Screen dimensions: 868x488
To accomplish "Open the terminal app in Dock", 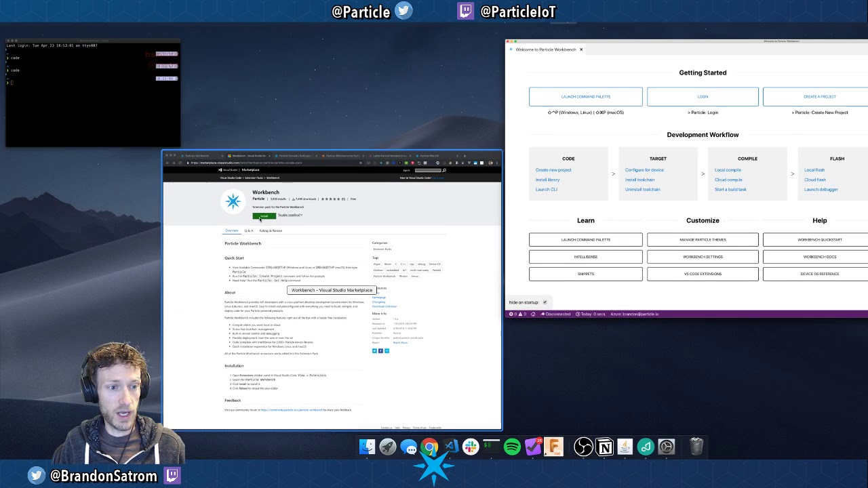I will pos(492,447).
